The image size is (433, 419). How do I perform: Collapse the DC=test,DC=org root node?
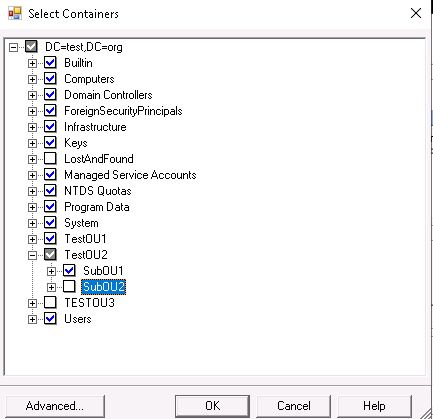[13, 47]
